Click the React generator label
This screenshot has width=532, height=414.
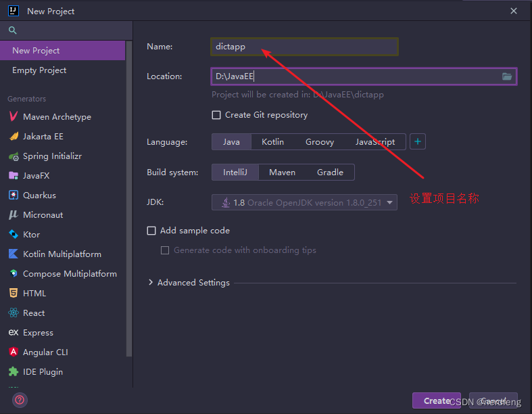click(x=34, y=313)
